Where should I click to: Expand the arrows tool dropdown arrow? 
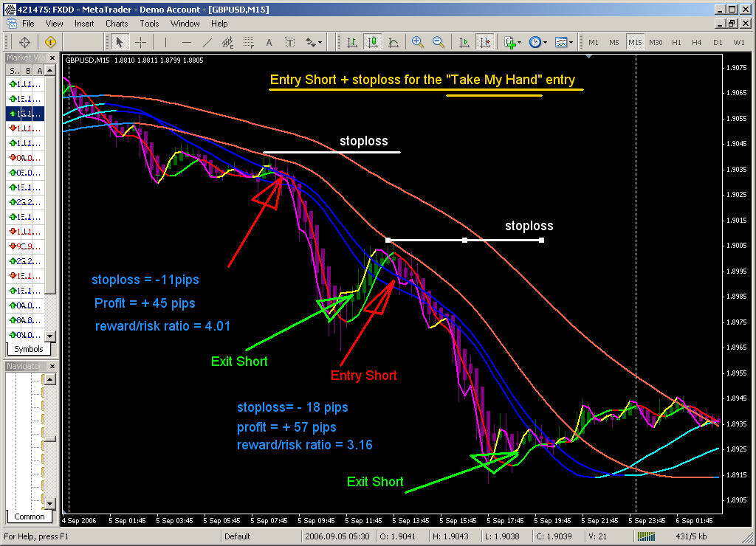(320, 43)
